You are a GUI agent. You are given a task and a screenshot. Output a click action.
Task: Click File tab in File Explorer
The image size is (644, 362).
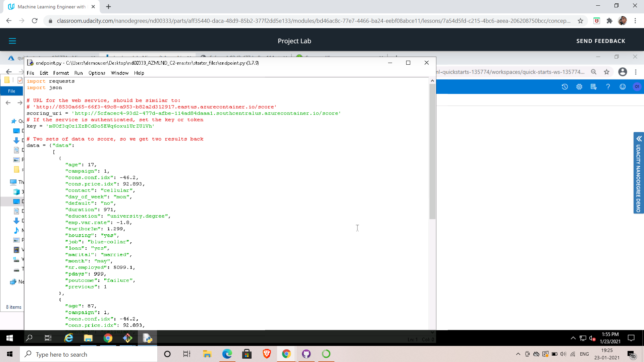[x=11, y=91]
